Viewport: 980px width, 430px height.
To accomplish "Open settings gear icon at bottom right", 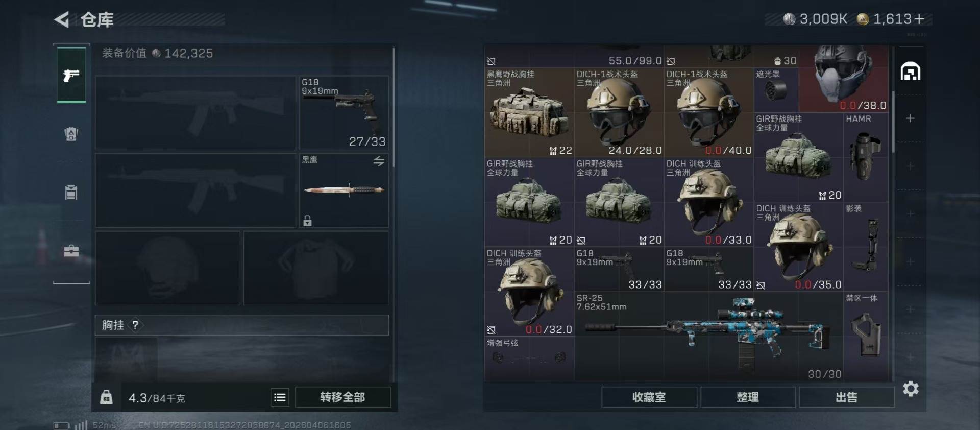I will pyautogui.click(x=911, y=389).
